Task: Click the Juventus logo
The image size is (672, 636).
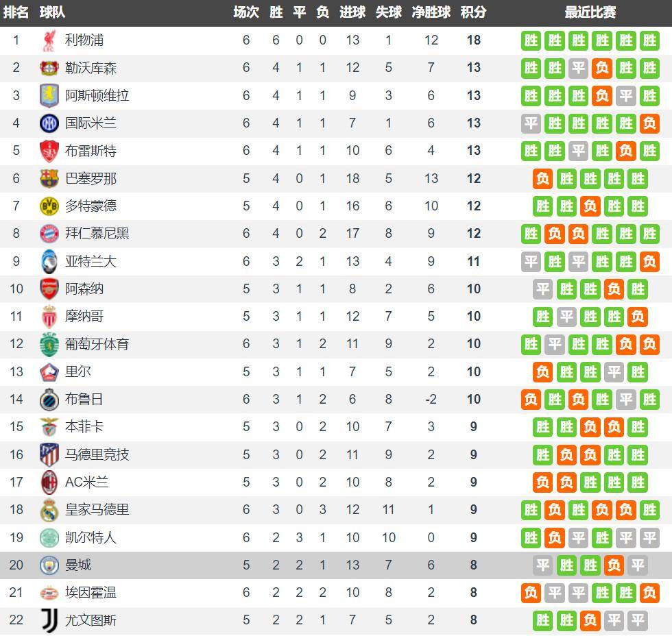Action: pyautogui.click(x=49, y=620)
